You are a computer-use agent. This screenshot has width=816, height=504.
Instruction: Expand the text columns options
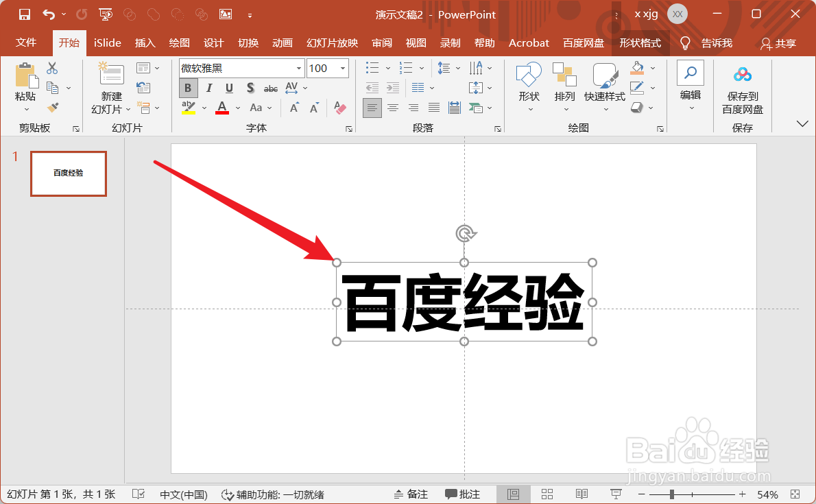click(x=432, y=88)
